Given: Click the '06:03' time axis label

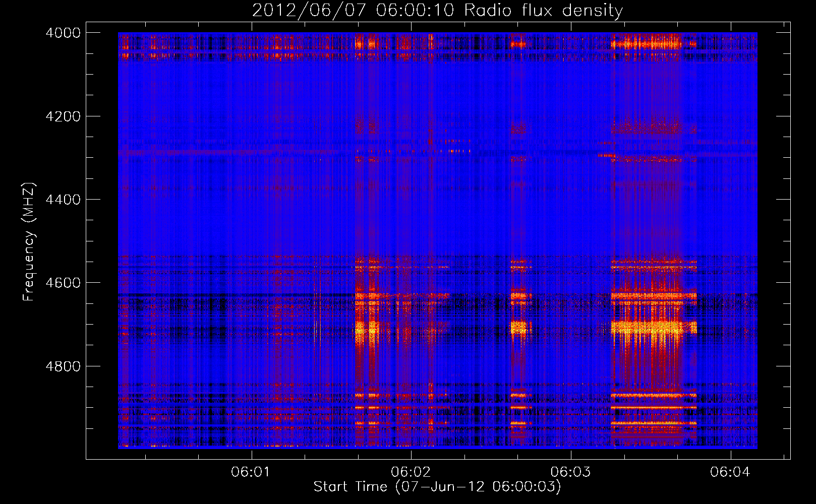Looking at the screenshot, I should (570, 472).
